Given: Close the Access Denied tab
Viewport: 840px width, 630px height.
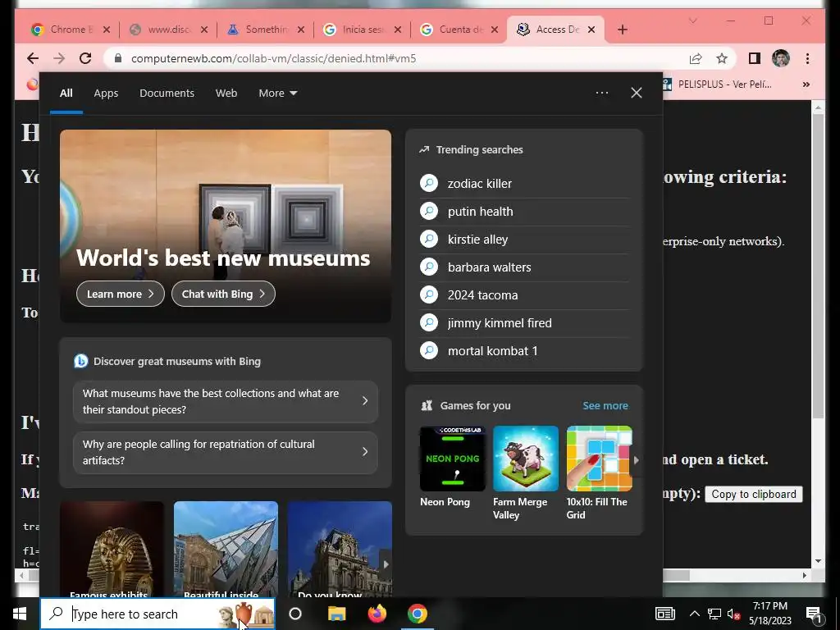Looking at the screenshot, I should [x=591, y=30].
